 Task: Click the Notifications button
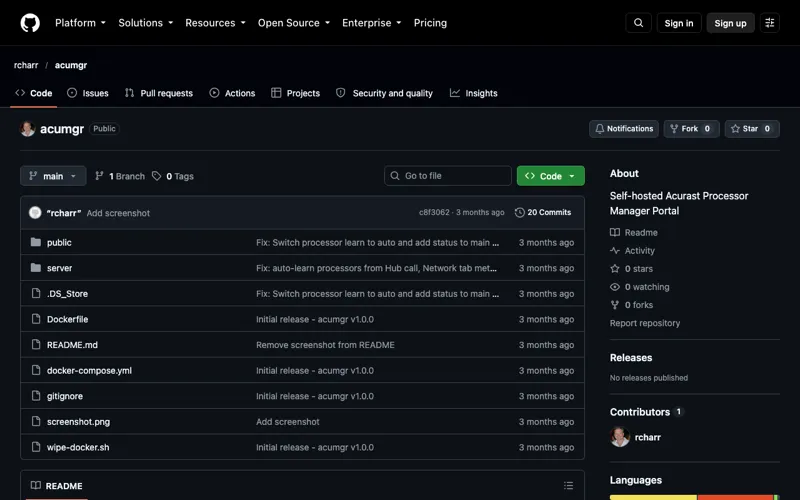click(x=624, y=129)
